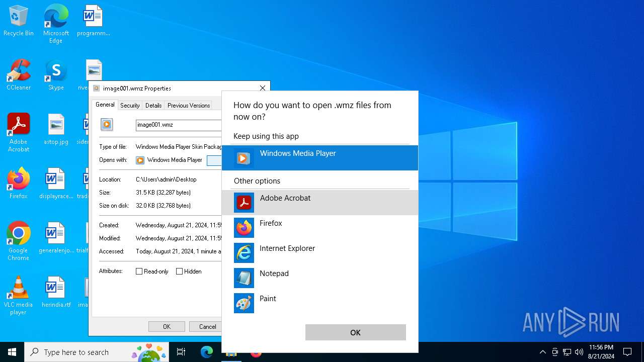Screen dimensions: 644x362
Task: Toggle the Hidden attribute checkbox
Action: point(180,271)
